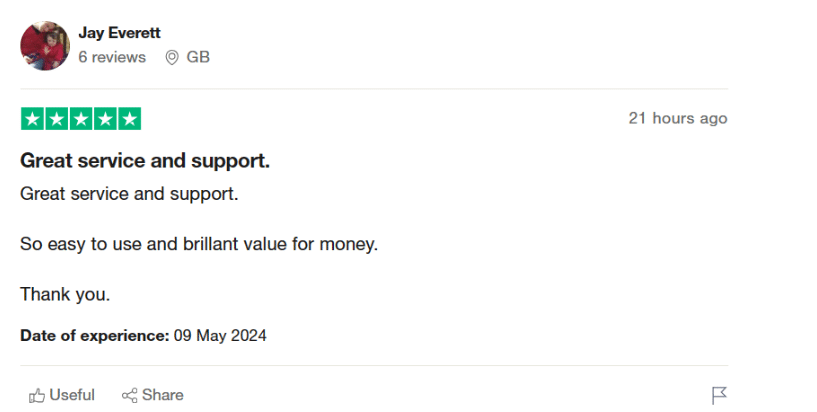Open Jay Everett's profile picture
Screen dimensions: 817x412
point(45,45)
